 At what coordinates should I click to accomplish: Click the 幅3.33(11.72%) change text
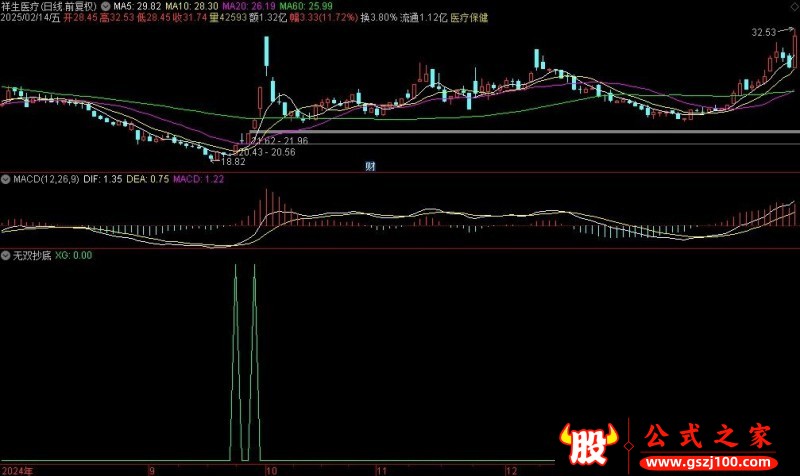(323, 18)
